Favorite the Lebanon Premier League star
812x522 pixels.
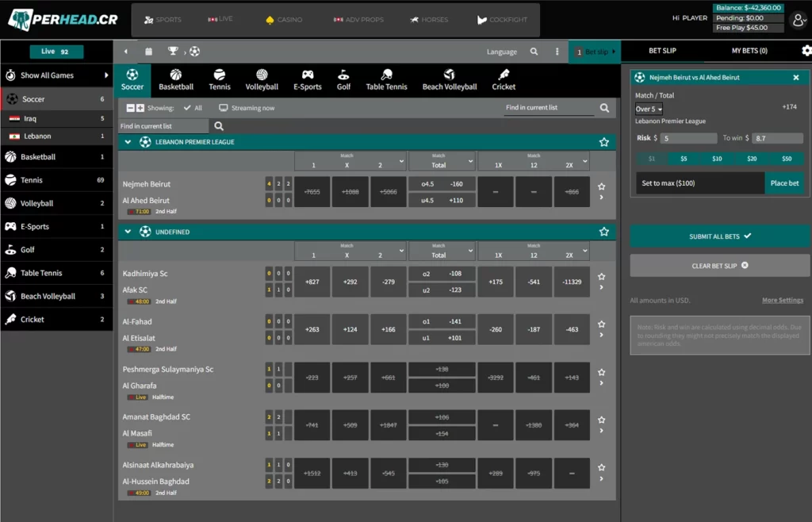point(604,142)
